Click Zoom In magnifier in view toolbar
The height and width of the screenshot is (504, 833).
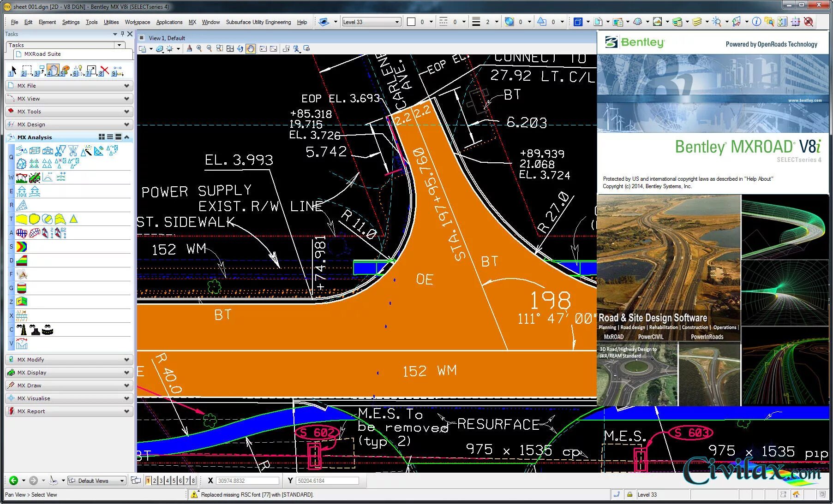(199, 48)
